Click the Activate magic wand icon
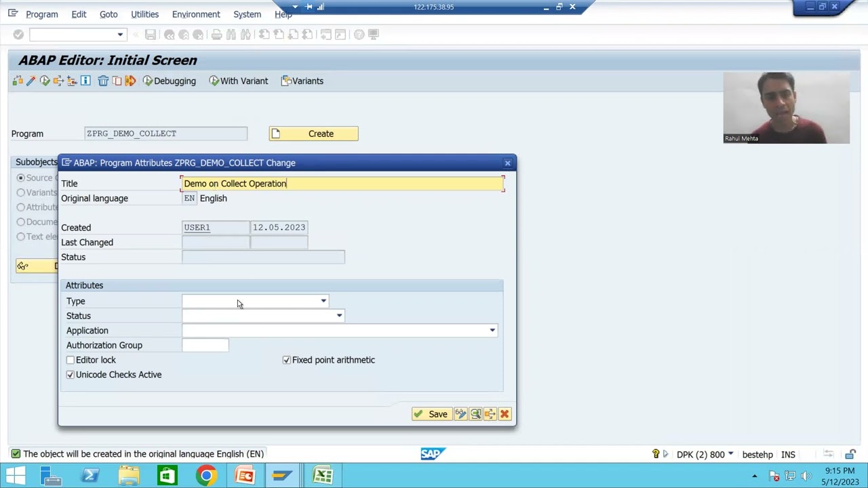The width and height of the screenshot is (868, 488). [x=31, y=81]
